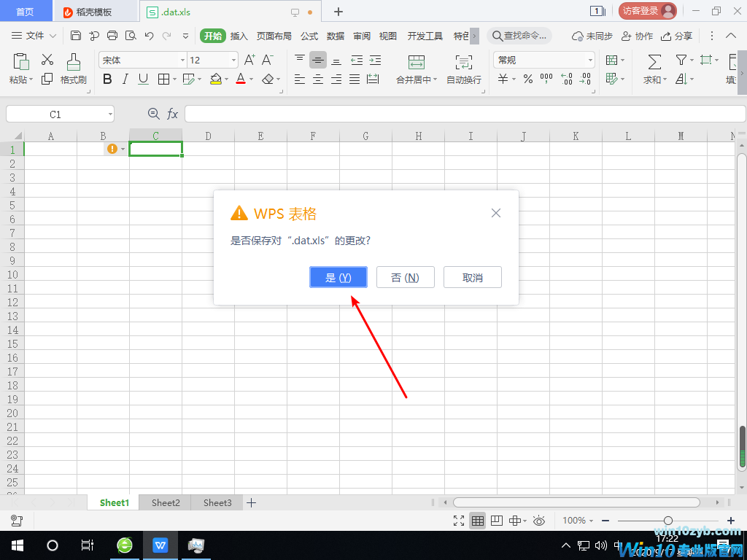Click the cut scissors icon
The image size is (747, 560).
click(x=47, y=60)
